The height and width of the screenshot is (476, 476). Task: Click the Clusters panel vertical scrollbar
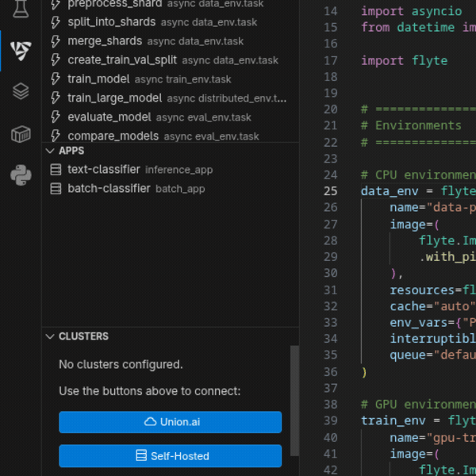(294, 401)
